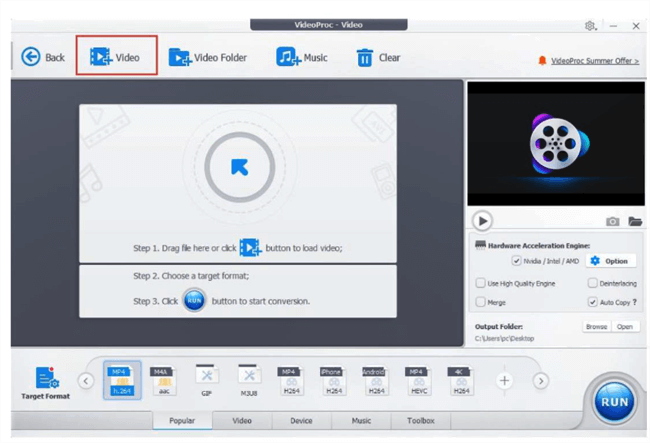The height and width of the screenshot is (443, 650).
Task: Select the MP4 H264 preset
Action: tap(291, 381)
